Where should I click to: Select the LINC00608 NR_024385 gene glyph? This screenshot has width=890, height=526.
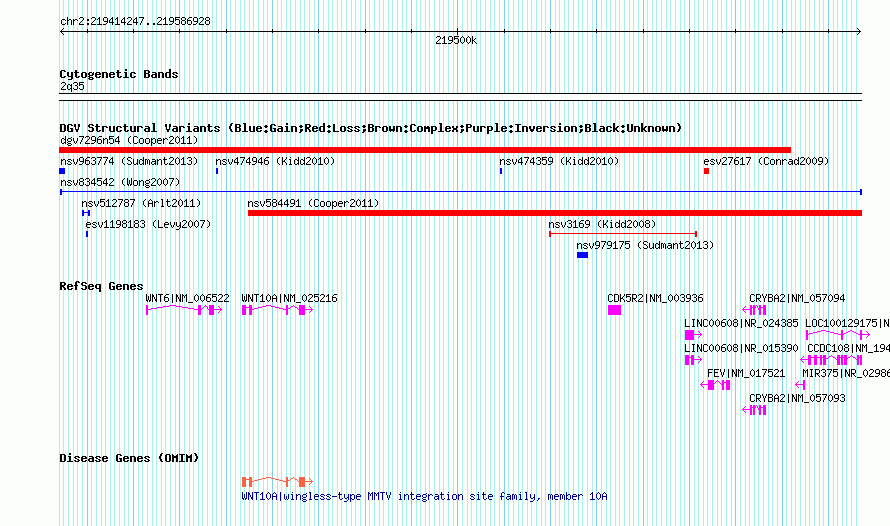[x=693, y=335]
